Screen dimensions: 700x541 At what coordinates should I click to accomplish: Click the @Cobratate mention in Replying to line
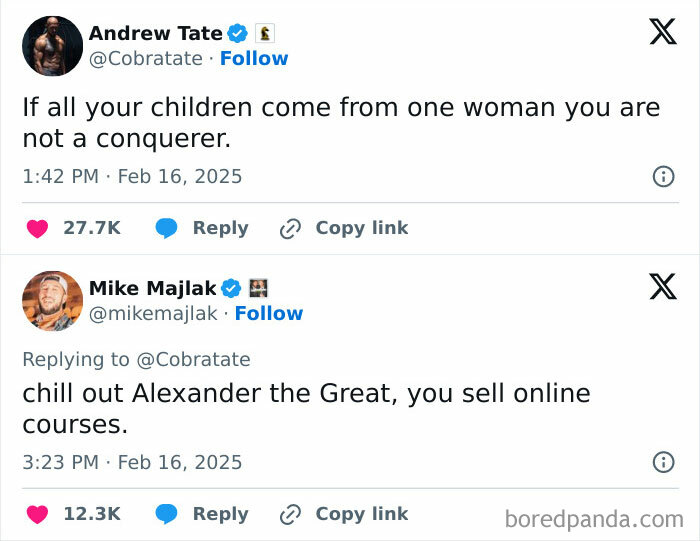coord(193,360)
